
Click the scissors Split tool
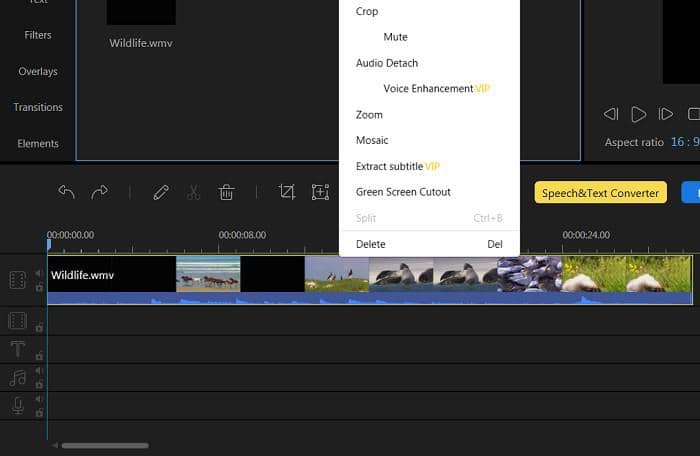193,192
